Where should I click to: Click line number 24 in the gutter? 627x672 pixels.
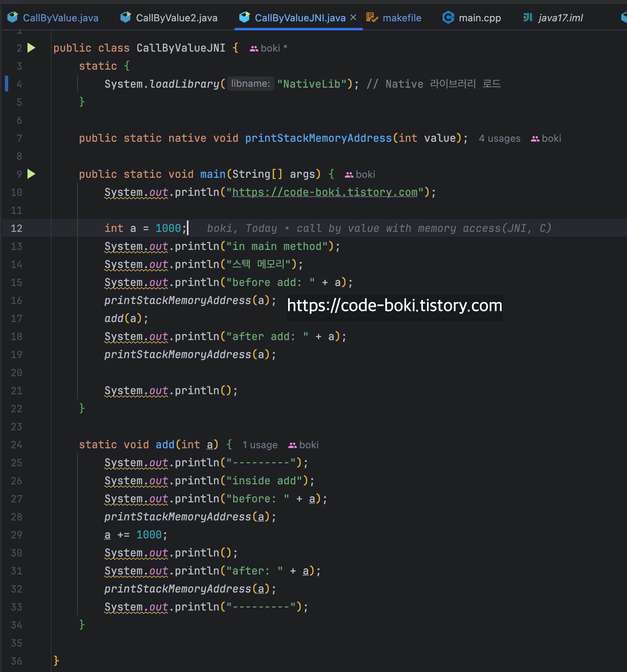pos(16,445)
